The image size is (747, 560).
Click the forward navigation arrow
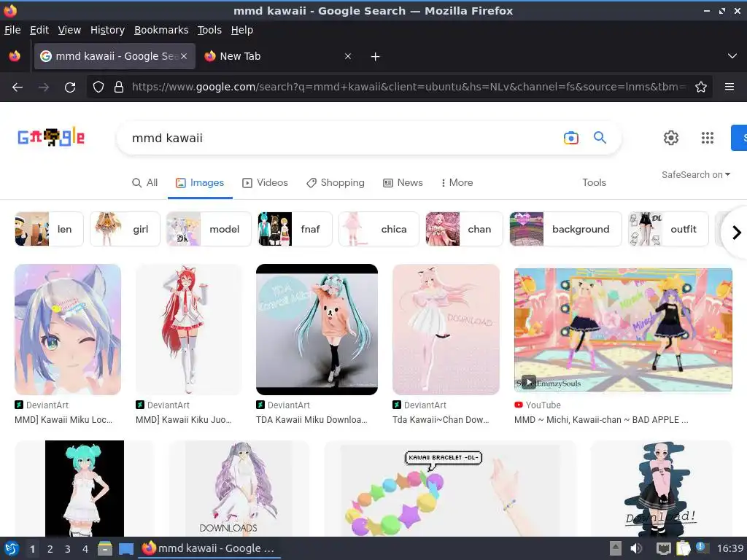click(x=43, y=87)
